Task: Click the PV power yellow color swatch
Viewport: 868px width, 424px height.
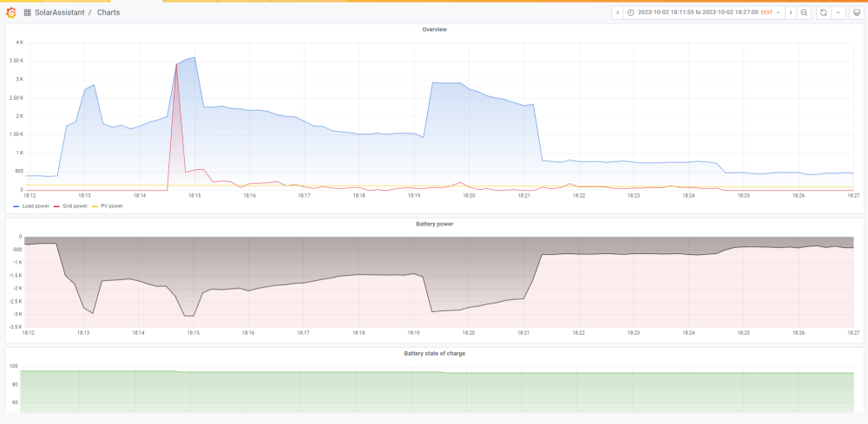Action: pyautogui.click(x=94, y=206)
